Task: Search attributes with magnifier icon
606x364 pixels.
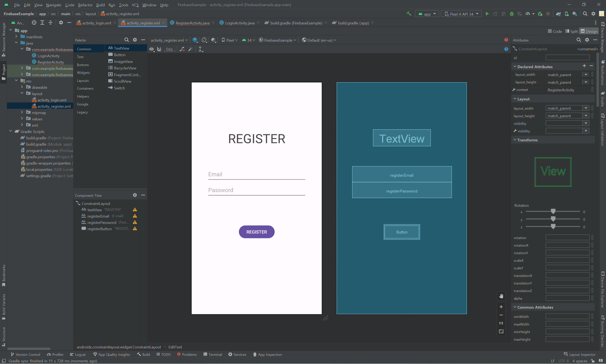Action: (x=579, y=40)
